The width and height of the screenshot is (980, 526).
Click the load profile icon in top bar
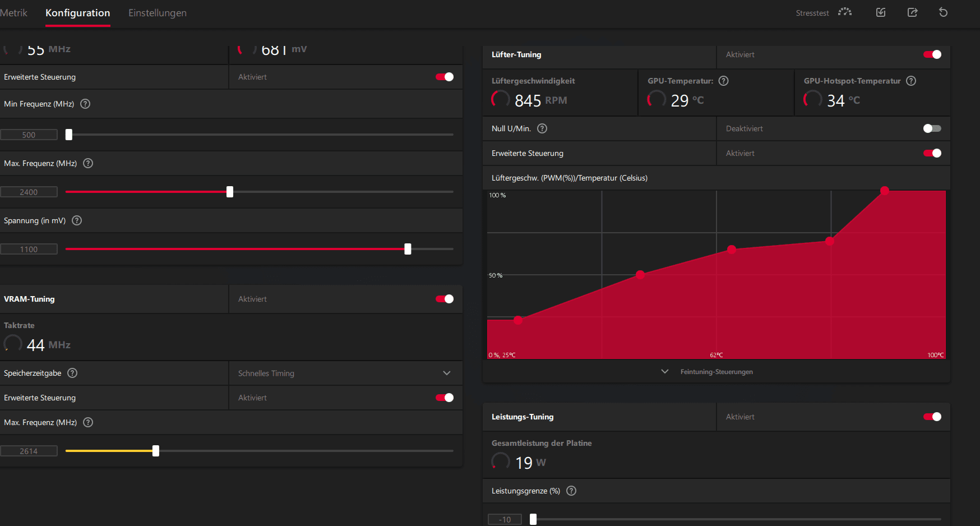point(881,12)
